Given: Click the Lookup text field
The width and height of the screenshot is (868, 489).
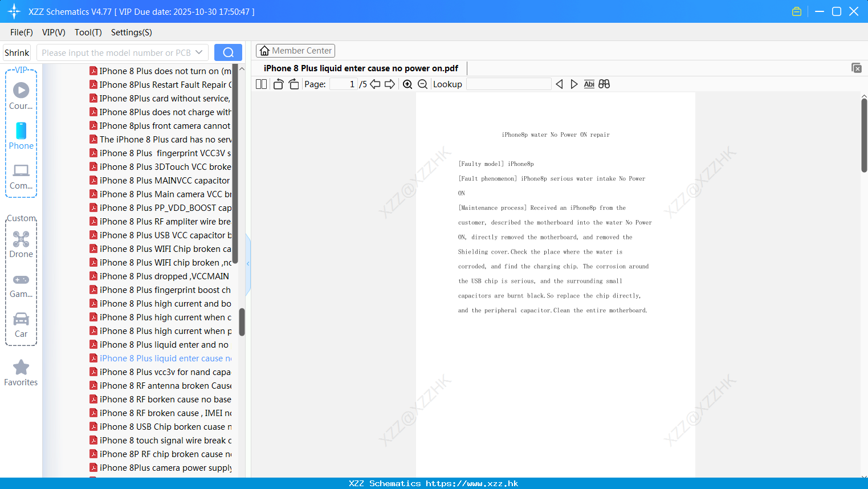Looking at the screenshot, I should [508, 84].
